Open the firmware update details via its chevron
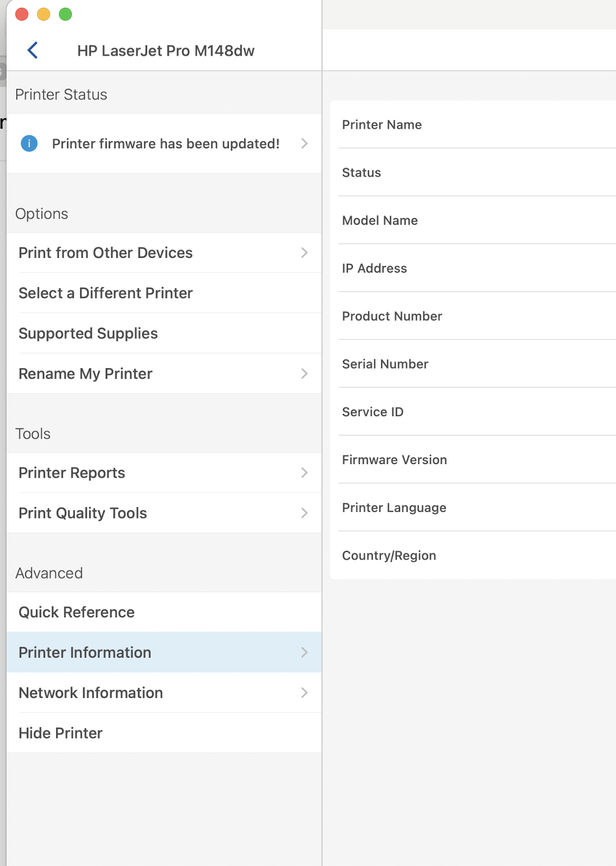 (x=304, y=143)
